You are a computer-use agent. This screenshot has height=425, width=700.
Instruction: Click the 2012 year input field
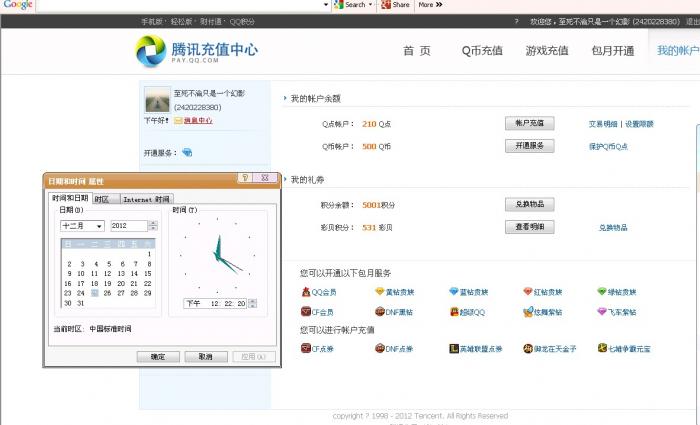pos(129,226)
